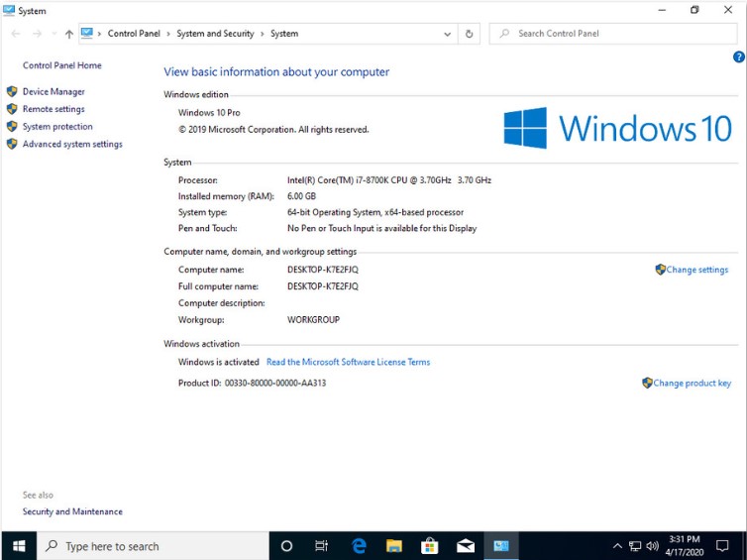
Task: Select System and Security breadcrumb
Action: pyautogui.click(x=215, y=34)
